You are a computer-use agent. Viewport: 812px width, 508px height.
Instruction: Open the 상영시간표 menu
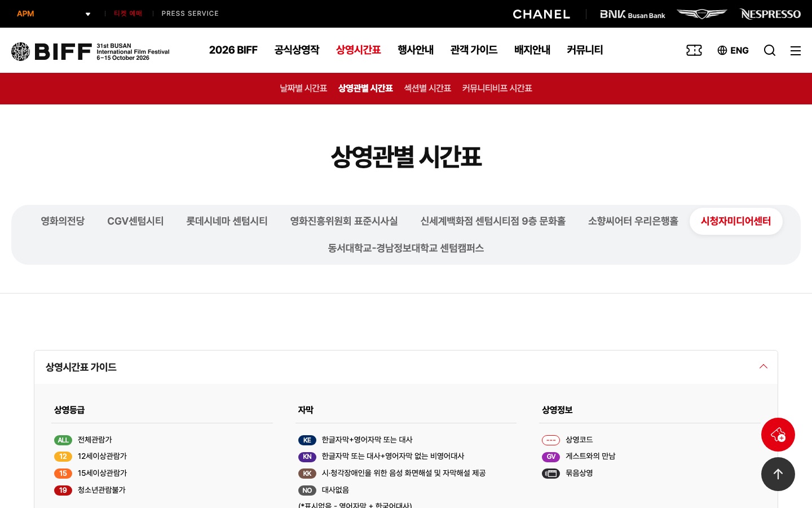point(359,50)
